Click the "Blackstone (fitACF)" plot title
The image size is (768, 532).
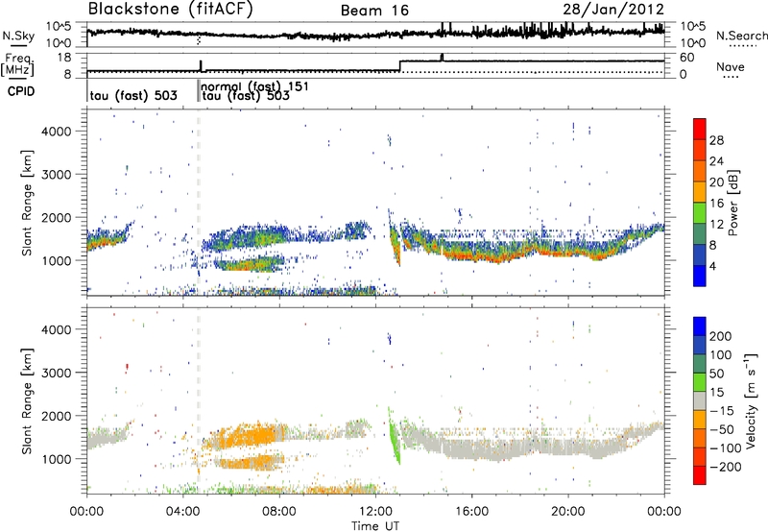171,10
